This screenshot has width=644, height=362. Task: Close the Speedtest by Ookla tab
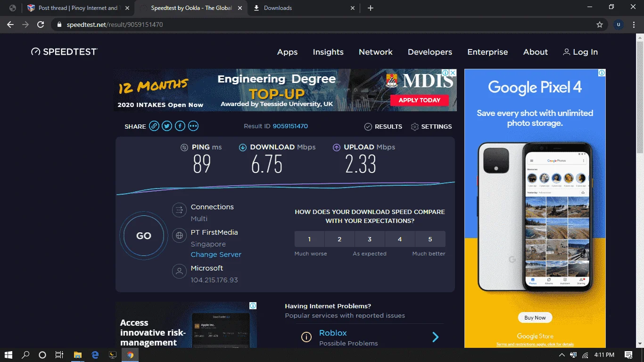tap(239, 8)
